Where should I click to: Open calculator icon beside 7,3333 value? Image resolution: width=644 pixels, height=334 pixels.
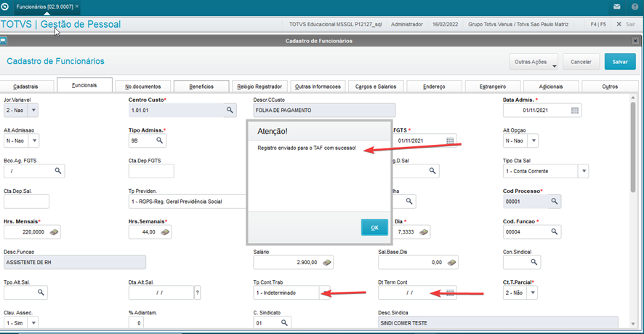pyautogui.click(x=424, y=232)
